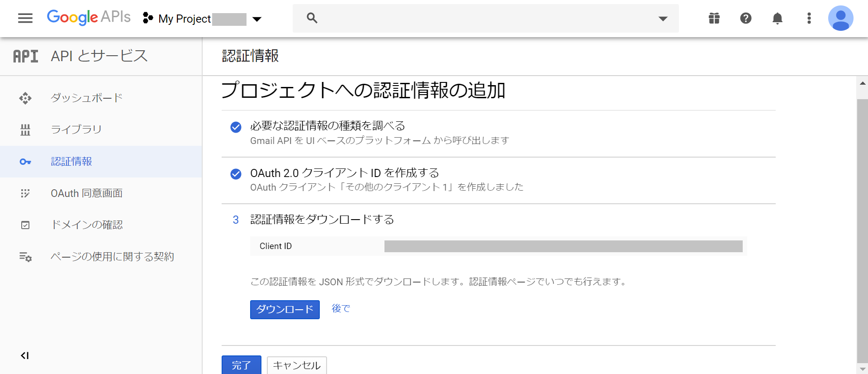The height and width of the screenshot is (374, 868).
Task: Click the API logo icon in sidebar
Action: (x=26, y=56)
